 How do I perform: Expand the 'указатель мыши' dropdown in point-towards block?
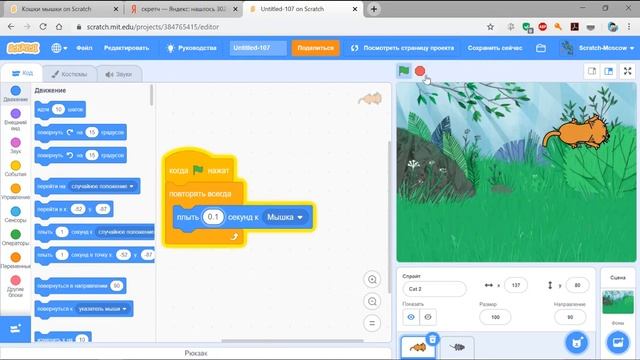coord(103,309)
